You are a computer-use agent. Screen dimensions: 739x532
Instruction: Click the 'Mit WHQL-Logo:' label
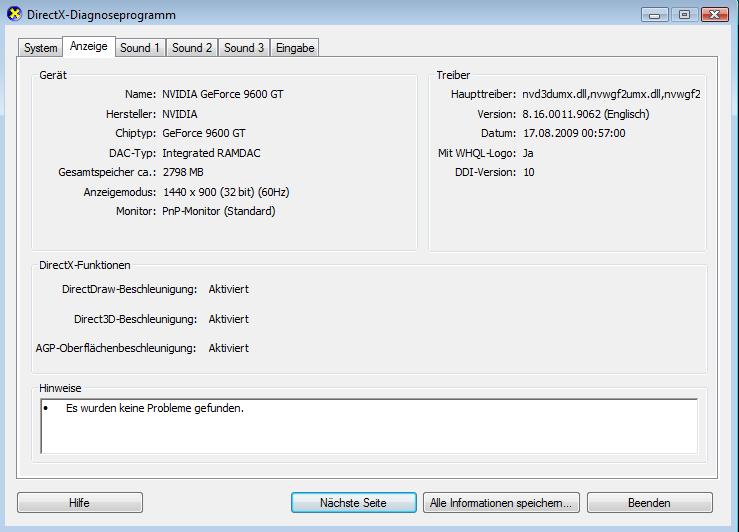(x=477, y=153)
